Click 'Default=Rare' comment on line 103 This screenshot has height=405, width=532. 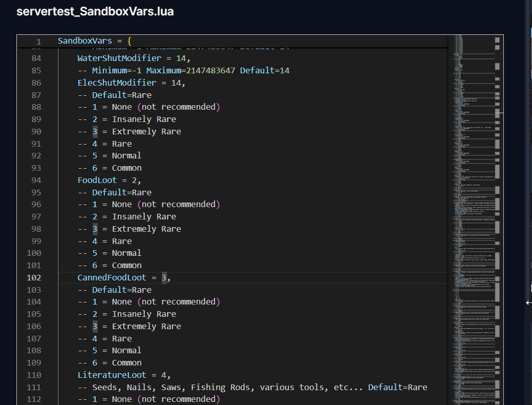(x=115, y=290)
